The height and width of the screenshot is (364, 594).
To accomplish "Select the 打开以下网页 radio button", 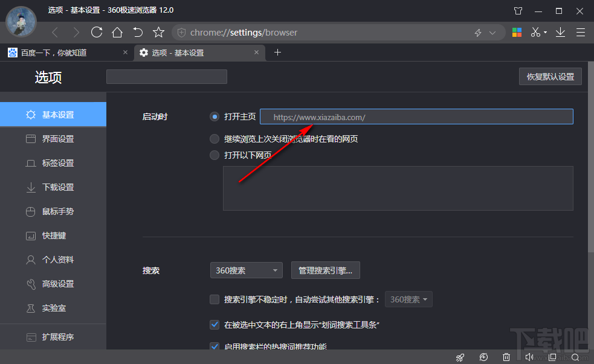I will point(215,155).
